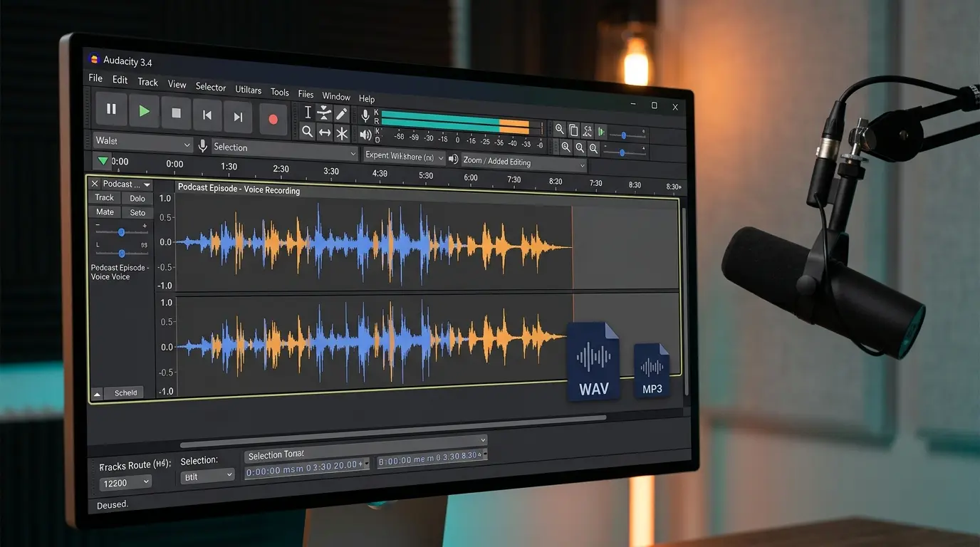The image size is (980, 547).
Task: Click the Scheld button below the track
Action: (125, 392)
